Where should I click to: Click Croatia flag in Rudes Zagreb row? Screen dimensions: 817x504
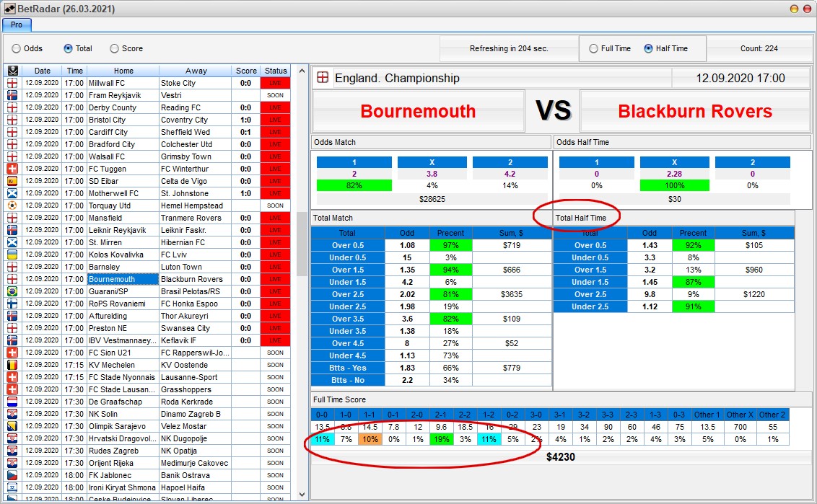[x=12, y=451]
